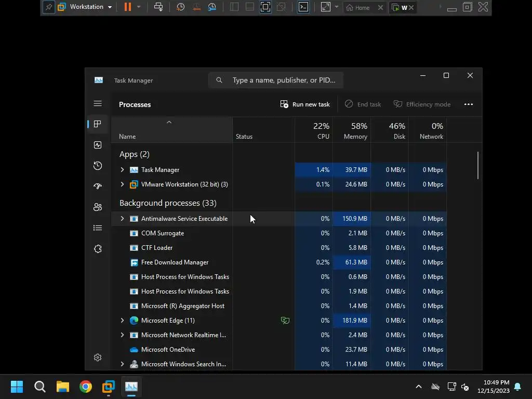Toggle the VMware library sidebar view icon
Screen dimensions: 532x399
point(234,7)
